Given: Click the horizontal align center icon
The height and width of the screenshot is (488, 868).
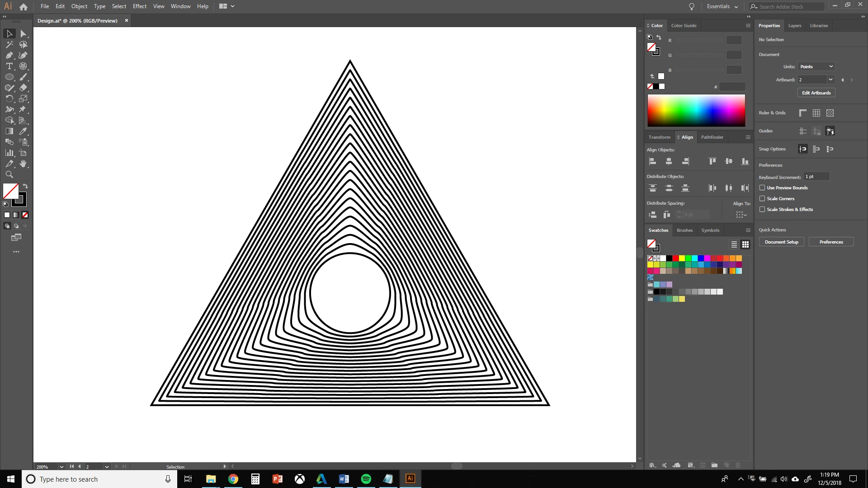Looking at the screenshot, I should point(669,161).
